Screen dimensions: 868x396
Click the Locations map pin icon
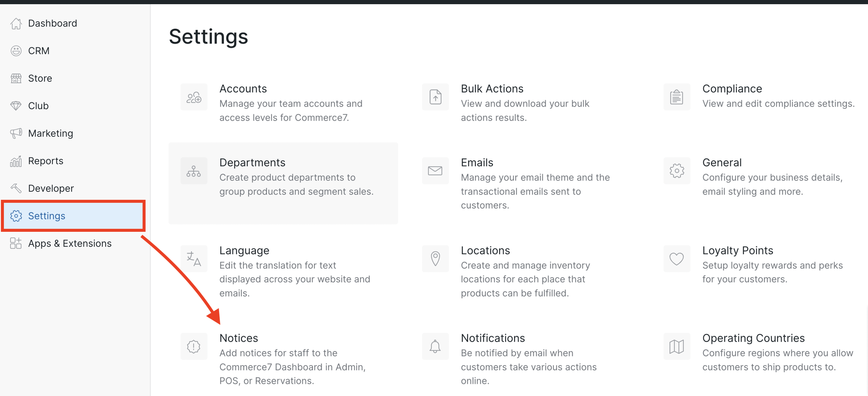coord(435,259)
